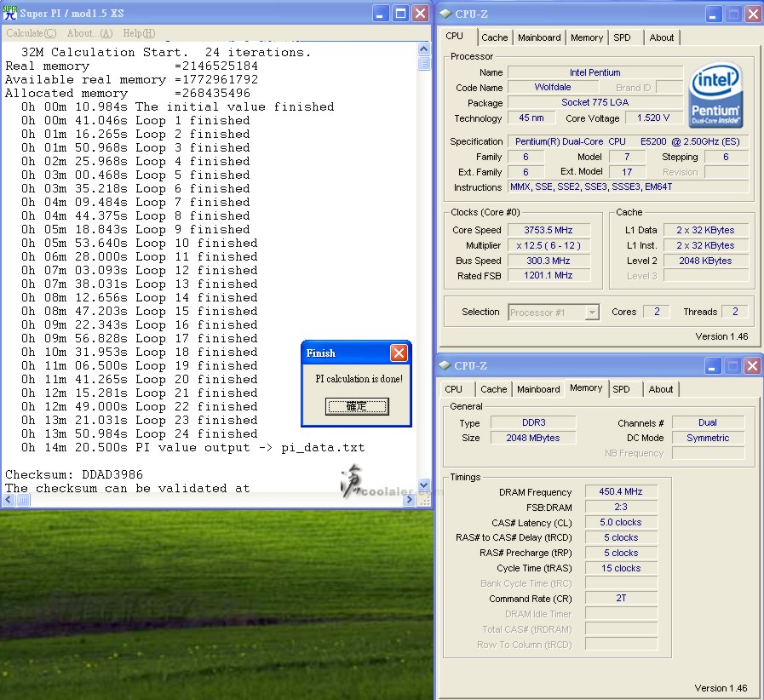Image resolution: width=764 pixels, height=700 pixels.
Task: Click the Bus Speed value 300.3 MHz
Action: 549,261
